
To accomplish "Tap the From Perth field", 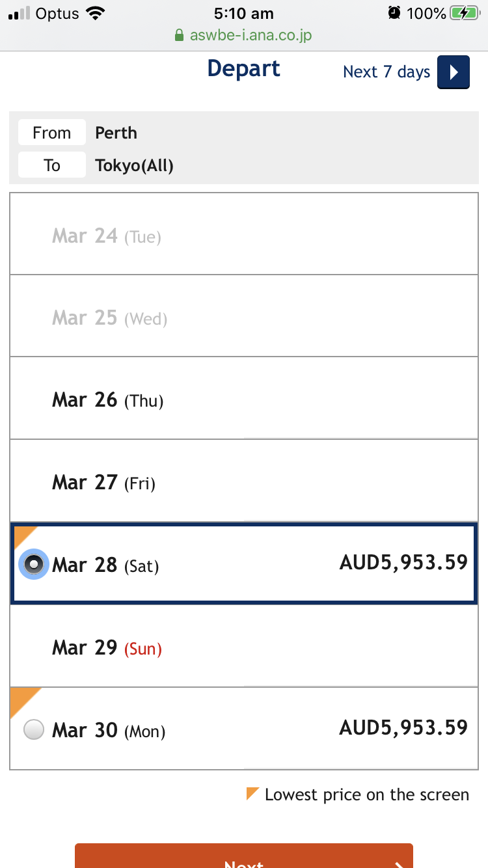I will 244,133.
